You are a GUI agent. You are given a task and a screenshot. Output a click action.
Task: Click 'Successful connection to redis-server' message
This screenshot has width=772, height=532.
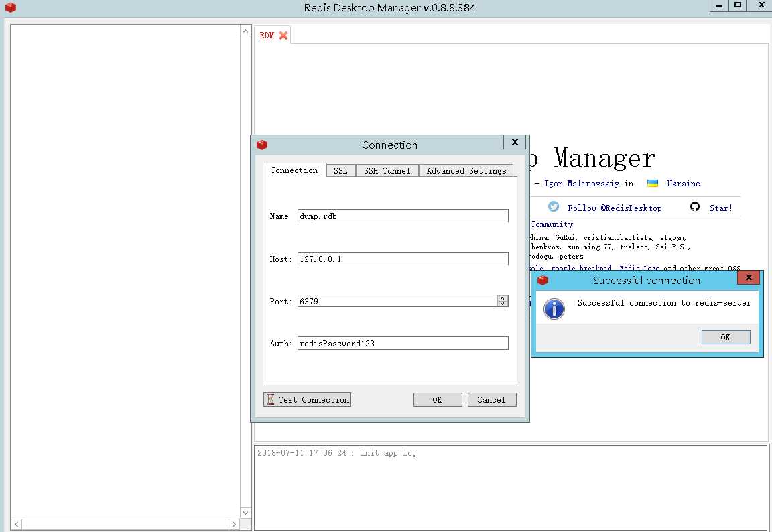click(x=664, y=303)
